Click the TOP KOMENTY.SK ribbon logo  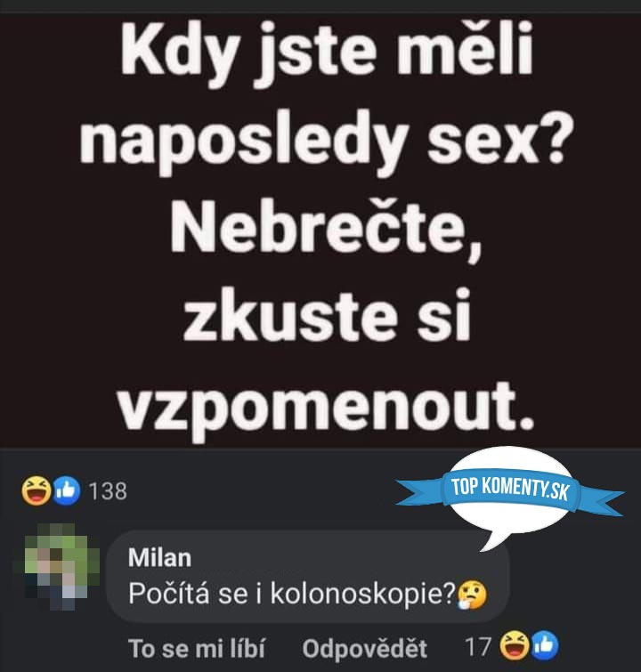tap(509, 490)
